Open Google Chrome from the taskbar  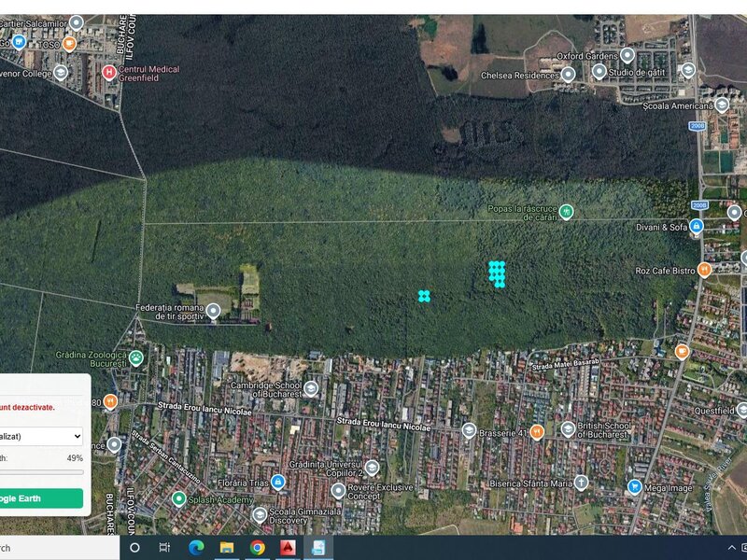258,548
